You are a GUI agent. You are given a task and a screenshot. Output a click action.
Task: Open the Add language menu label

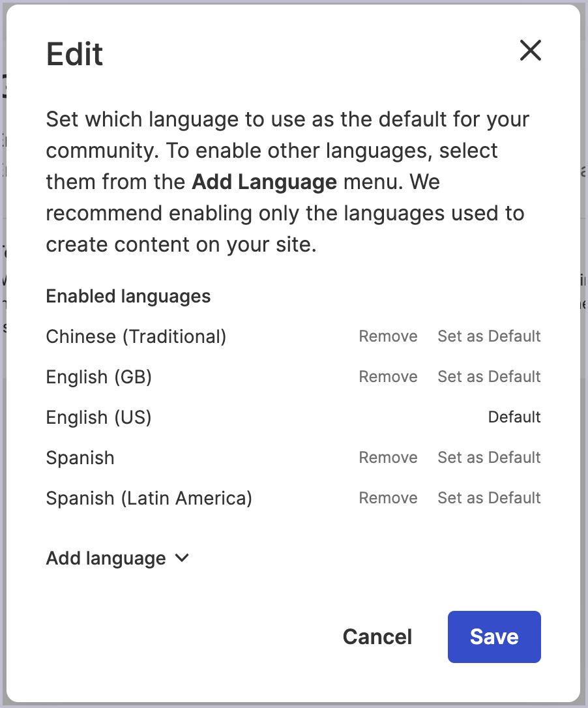pos(106,559)
